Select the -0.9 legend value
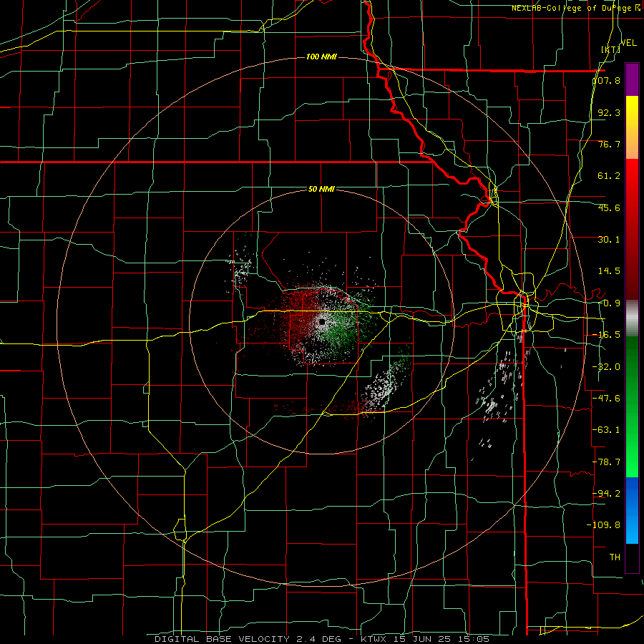The image size is (644, 644). coord(609,303)
